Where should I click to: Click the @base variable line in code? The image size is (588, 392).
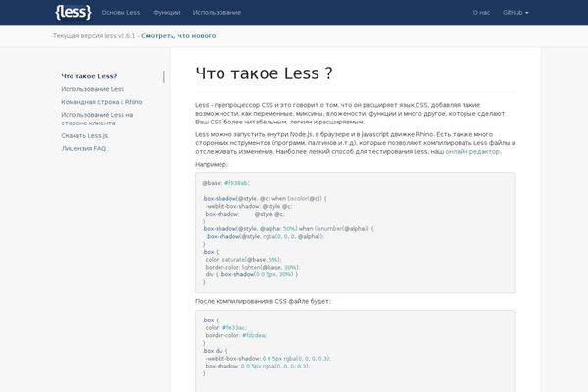pyautogui.click(x=225, y=183)
